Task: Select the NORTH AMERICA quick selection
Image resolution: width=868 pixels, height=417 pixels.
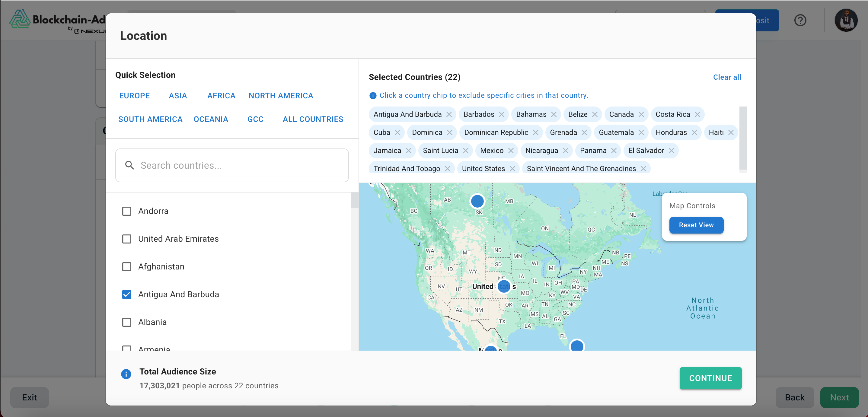Action: pos(281,96)
